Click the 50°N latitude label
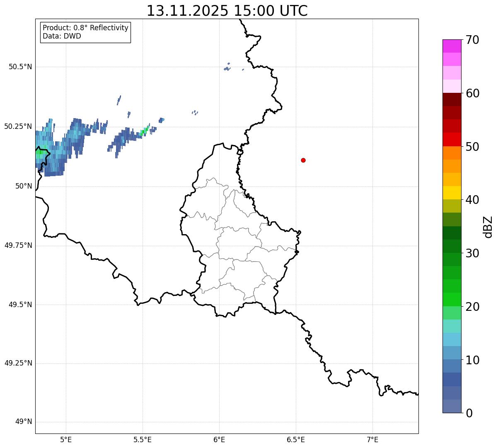This screenshot has height=448, width=498. [x=24, y=186]
